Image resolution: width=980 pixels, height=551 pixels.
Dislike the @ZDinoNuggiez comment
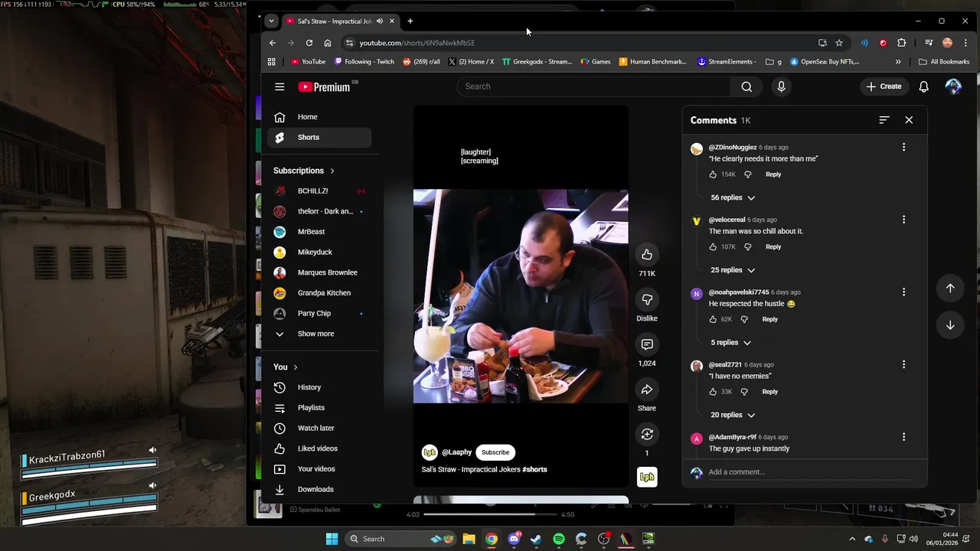pyautogui.click(x=748, y=174)
